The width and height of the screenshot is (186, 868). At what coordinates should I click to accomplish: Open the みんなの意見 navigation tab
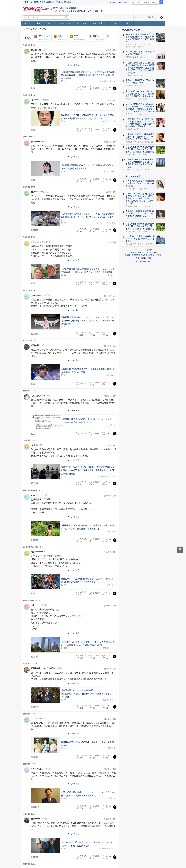[98, 24]
